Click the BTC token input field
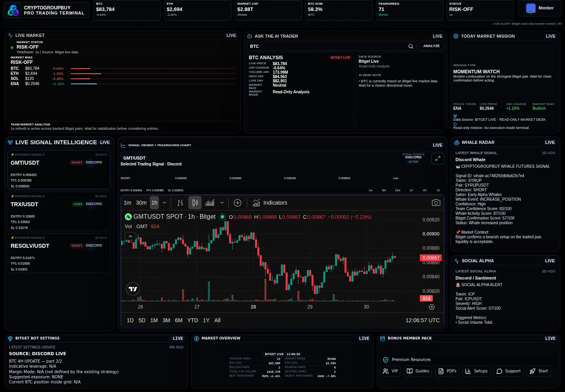 click(328, 46)
